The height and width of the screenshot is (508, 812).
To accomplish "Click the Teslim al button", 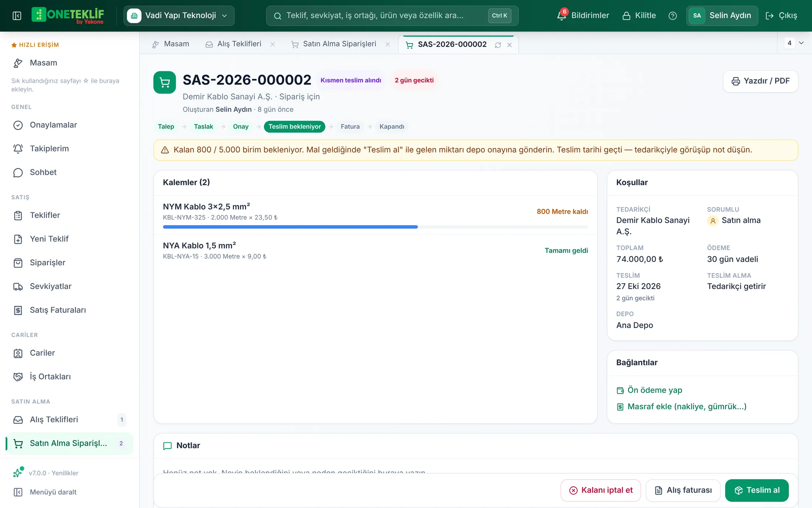I will tap(757, 490).
